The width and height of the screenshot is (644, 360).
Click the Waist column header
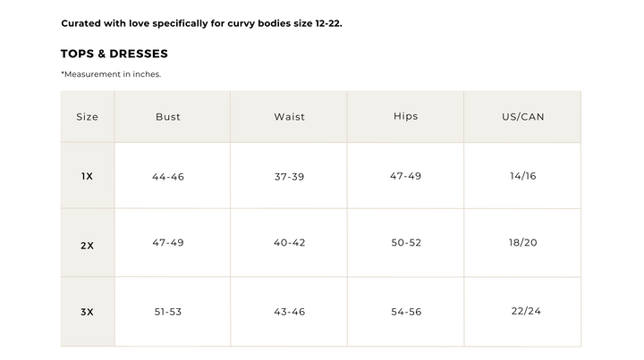(x=290, y=117)
